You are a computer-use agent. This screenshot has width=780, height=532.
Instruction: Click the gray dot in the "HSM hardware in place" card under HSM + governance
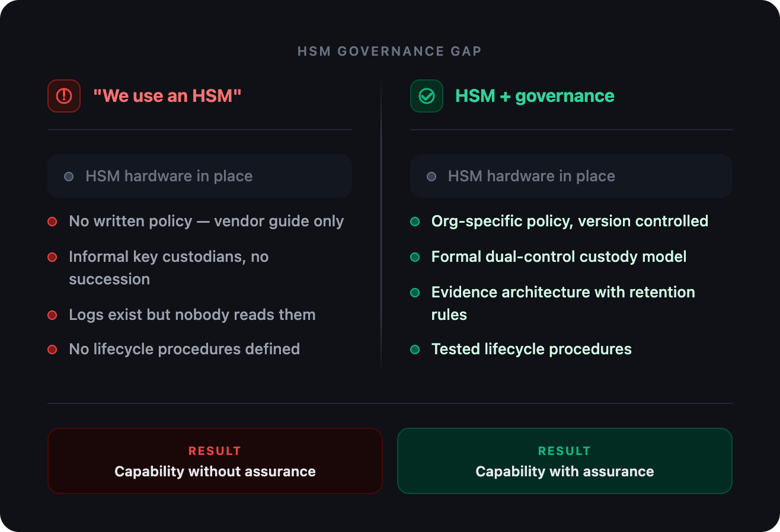click(431, 177)
